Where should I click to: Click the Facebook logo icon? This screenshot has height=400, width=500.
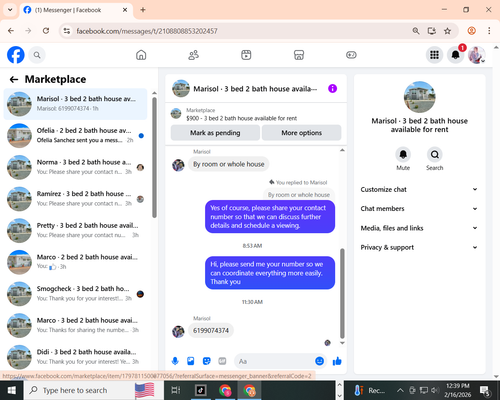click(x=16, y=55)
